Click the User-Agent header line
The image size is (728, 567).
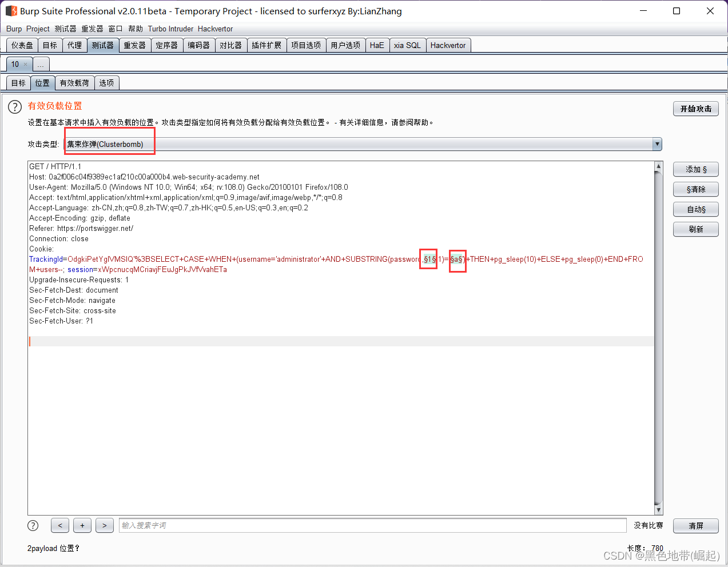coord(189,187)
